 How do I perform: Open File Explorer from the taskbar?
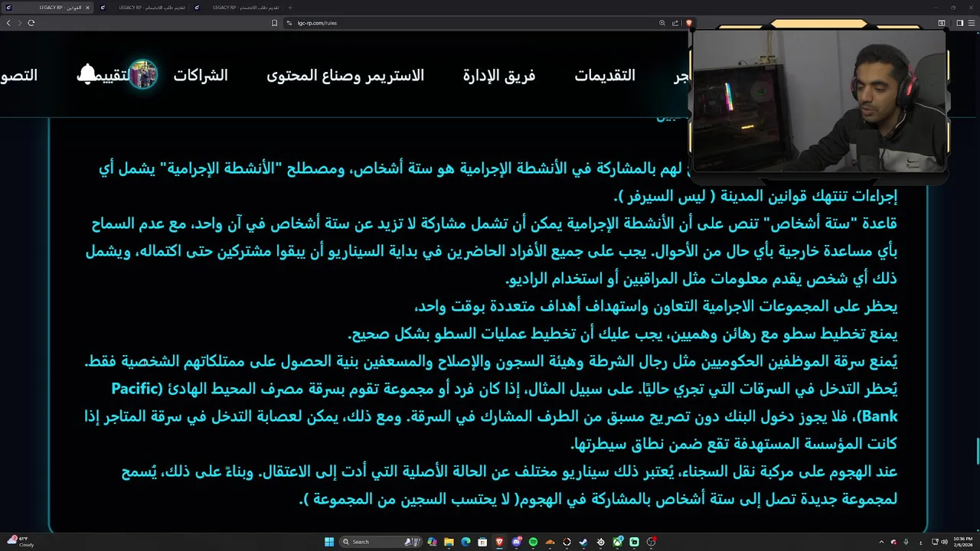tap(449, 542)
